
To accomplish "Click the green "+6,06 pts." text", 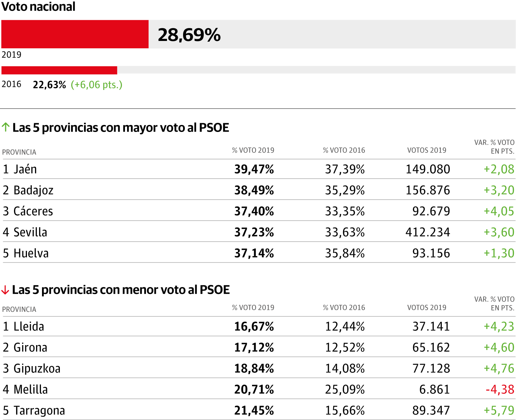I will click(x=97, y=85).
